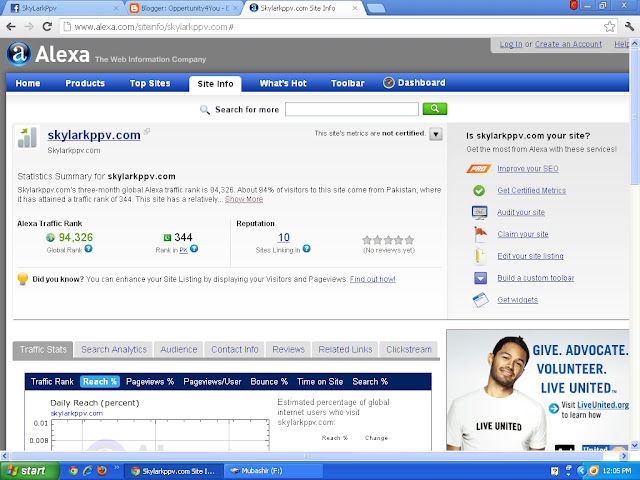Click the Edit site listing pencil icon
This screenshot has height=480, width=640.
480,256
